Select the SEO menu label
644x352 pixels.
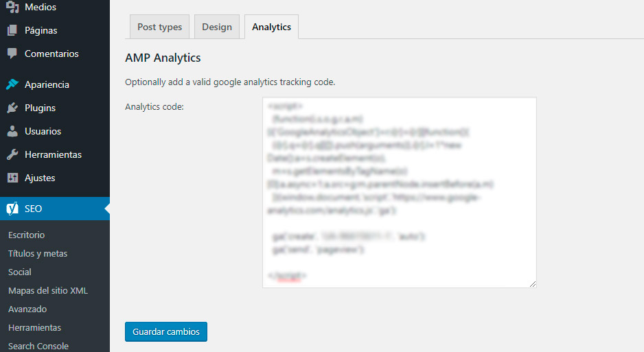tap(33, 209)
